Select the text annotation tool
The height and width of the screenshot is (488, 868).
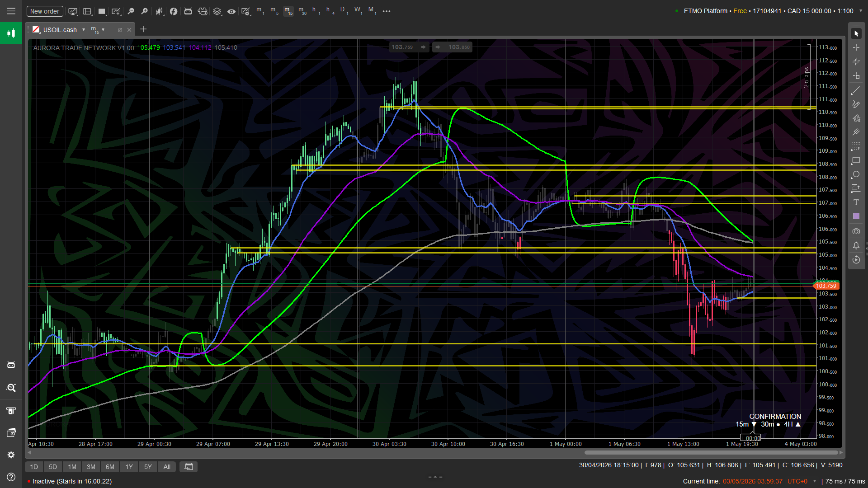pyautogui.click(x=856, y=202)
